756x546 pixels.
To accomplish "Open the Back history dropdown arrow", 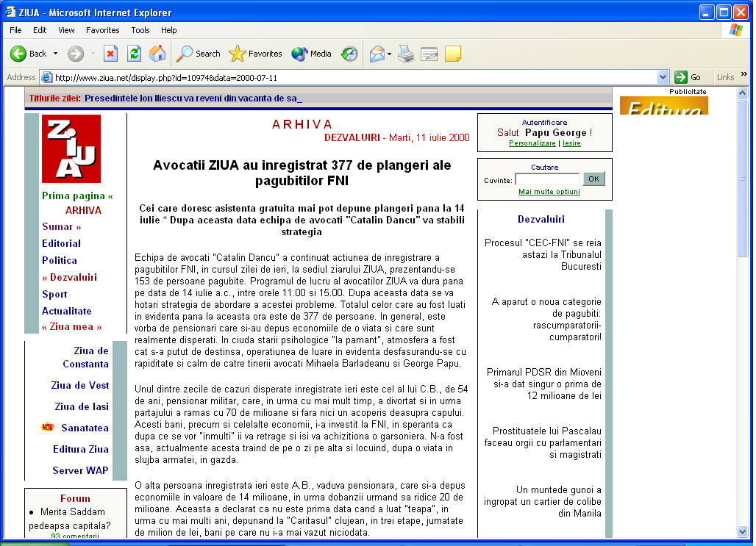I will click(55, 54).
